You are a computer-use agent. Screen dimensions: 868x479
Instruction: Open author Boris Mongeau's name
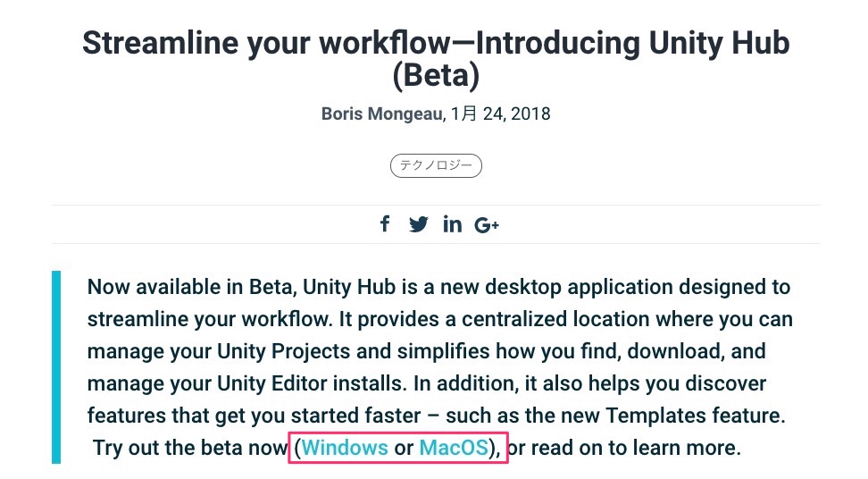[382, 113]
